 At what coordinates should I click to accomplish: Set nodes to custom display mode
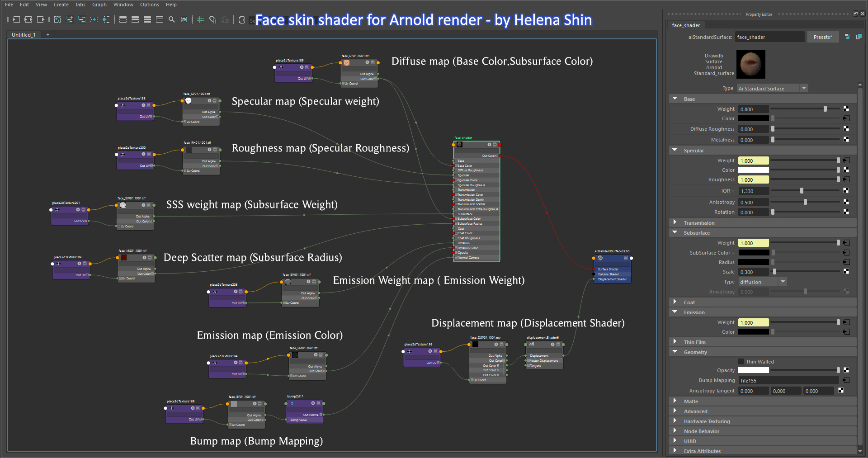click(160, 19)
